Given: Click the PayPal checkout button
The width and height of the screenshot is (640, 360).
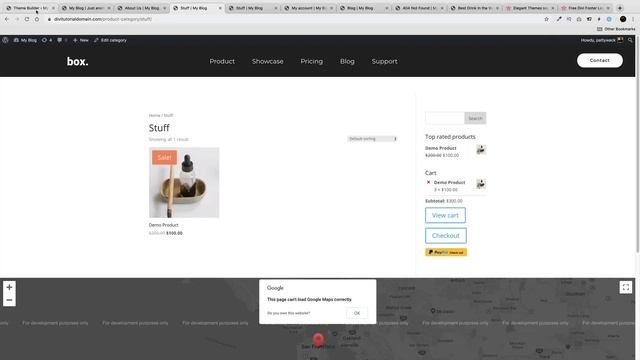Looking at the screenshot, I should point(446,252).
